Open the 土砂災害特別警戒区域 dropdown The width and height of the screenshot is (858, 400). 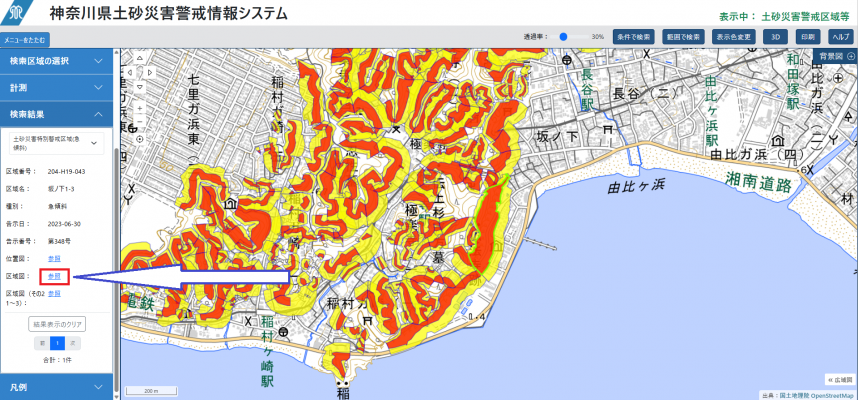click(x=58, y=144)
